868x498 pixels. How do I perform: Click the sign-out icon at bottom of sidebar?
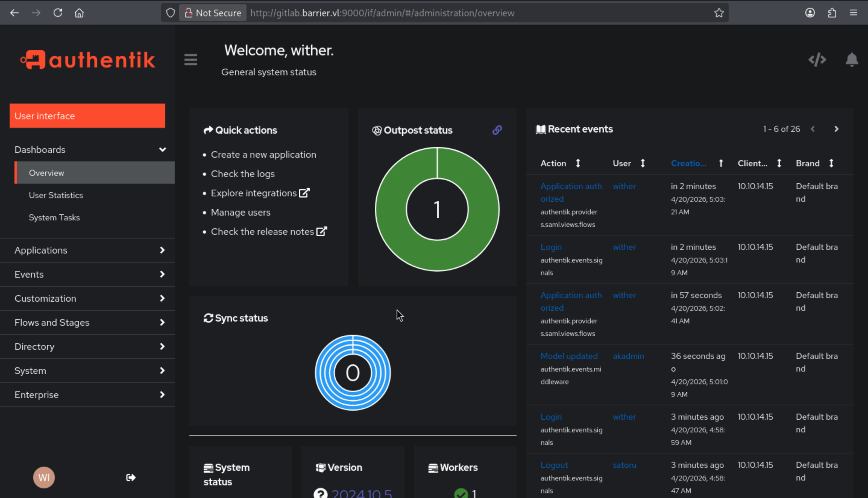131,478
